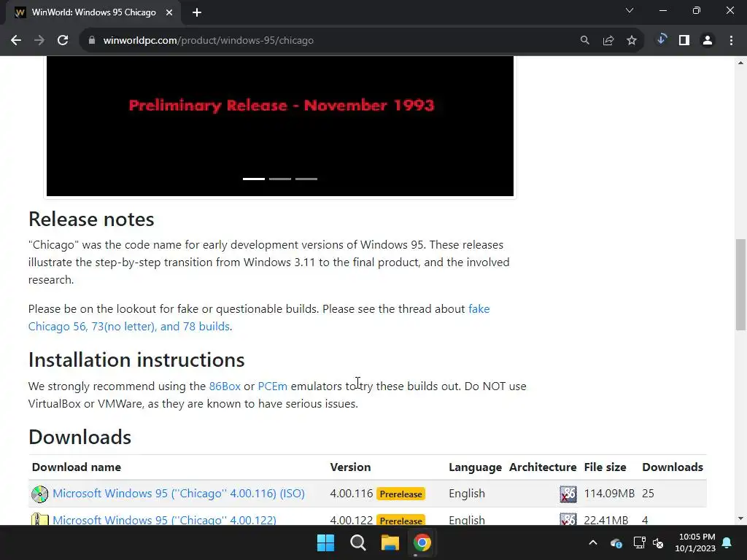Click the 22.41MB file size cell

[606, 520]
